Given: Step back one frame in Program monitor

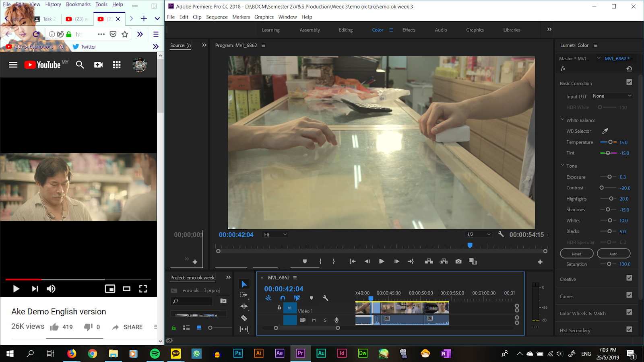Looking at the screenshot, I should pos(367,261).
